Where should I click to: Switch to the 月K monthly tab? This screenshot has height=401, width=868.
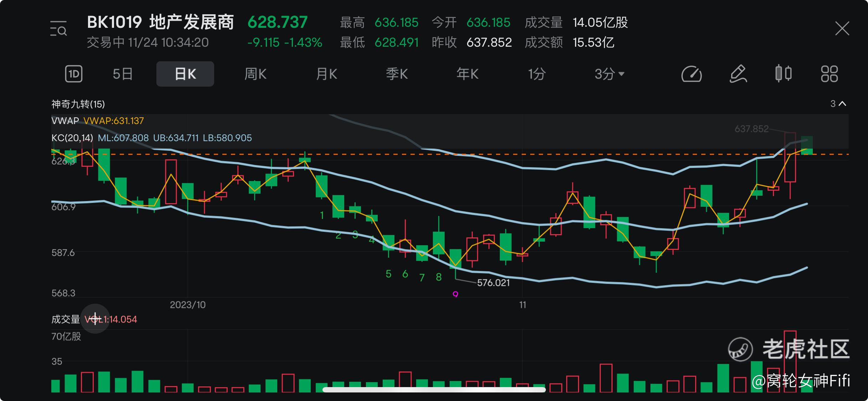tap(326, 74)
